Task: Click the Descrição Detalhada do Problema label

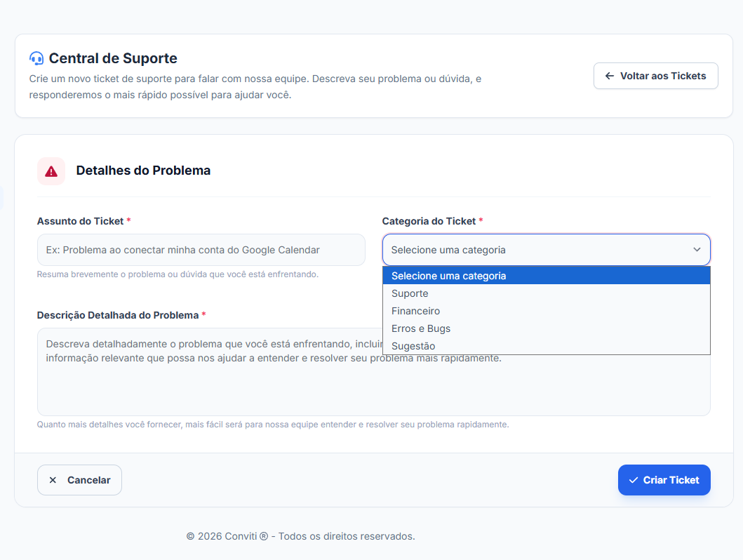Action: click(117, 315)
